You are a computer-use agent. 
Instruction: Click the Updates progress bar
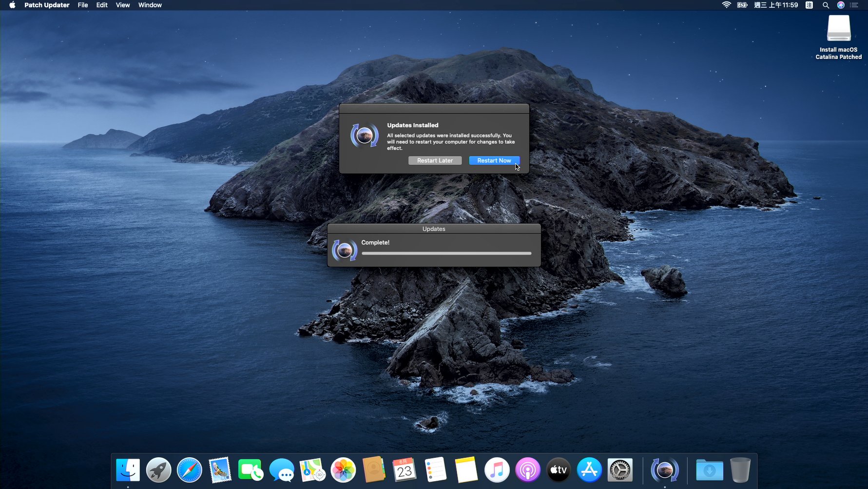[446, 253]
